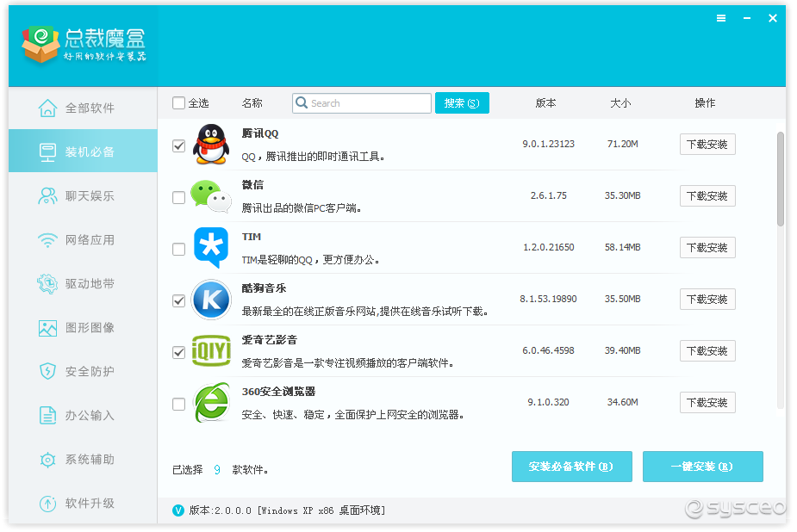
Task: Switch to the 安全防护 category
Action: coord(83,372)
